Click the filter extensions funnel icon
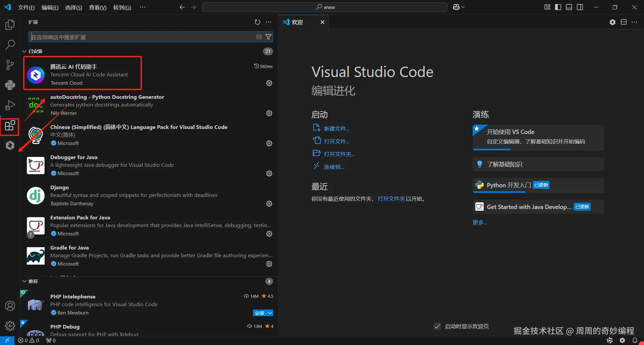 click(x=268, y=37)
